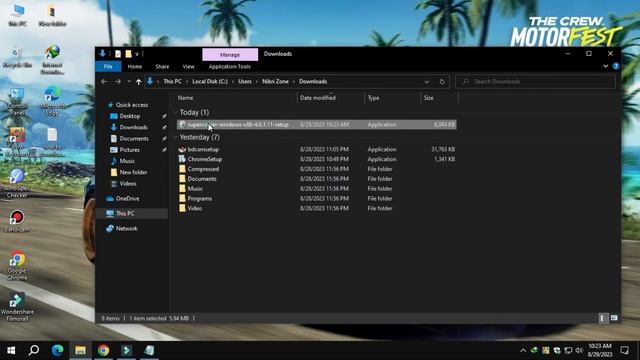The height and width of the screenshot is (360, 640).
Task: Select the Programs folder
Action: coord(199,198)
